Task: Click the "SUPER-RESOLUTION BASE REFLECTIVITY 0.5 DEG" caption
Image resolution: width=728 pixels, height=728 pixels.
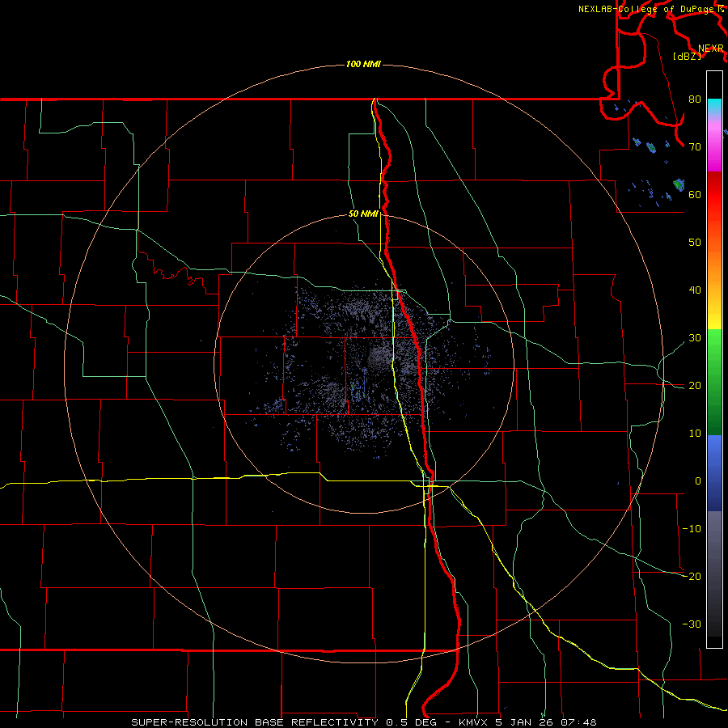Action: coord(284,722)
